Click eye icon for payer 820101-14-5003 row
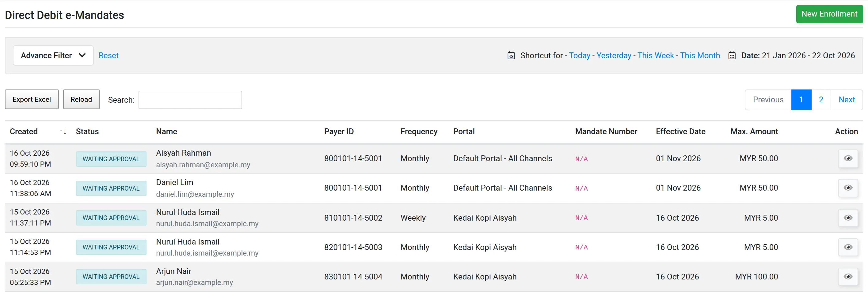 (x=848, y=247)
